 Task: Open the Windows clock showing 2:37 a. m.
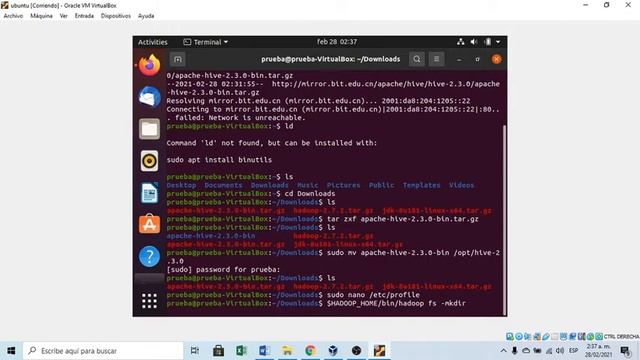tap(598, 351)
